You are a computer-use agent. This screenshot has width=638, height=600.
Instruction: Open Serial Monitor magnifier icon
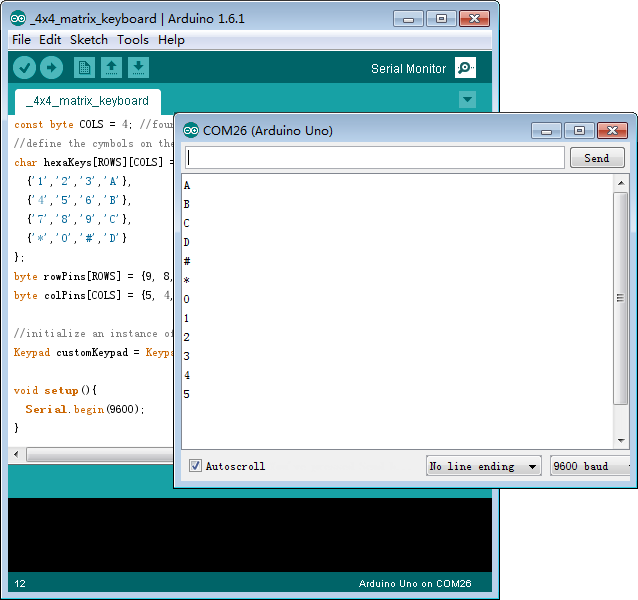pyautogui.click(x=465, y=68)
